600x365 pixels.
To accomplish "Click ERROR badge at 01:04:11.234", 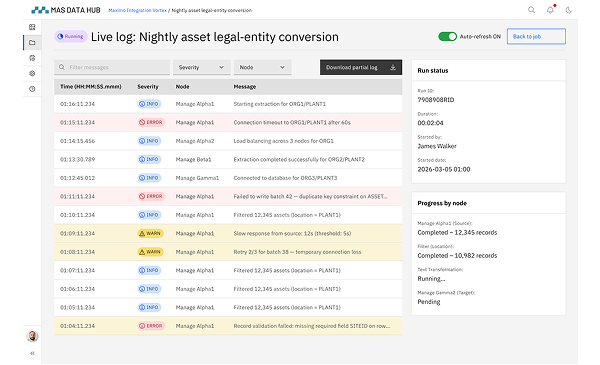I will [x=151, y=326].
